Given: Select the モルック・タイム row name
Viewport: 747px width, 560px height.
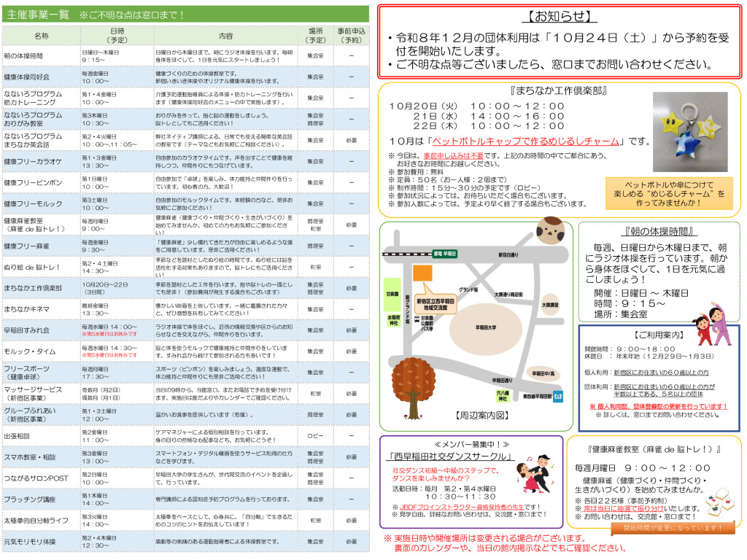Looking at the screenshot, I should [30, 351].
